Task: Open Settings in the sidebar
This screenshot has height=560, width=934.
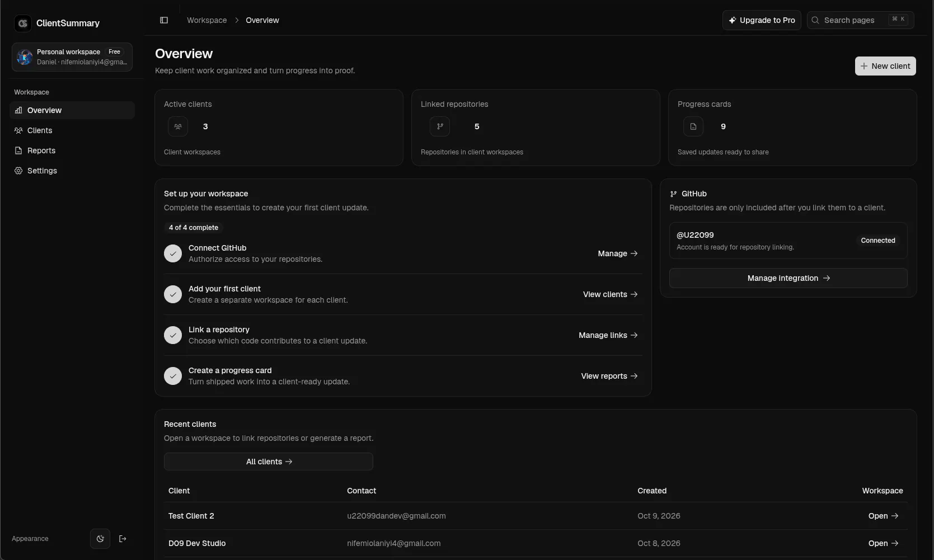Action: point(72,171)
